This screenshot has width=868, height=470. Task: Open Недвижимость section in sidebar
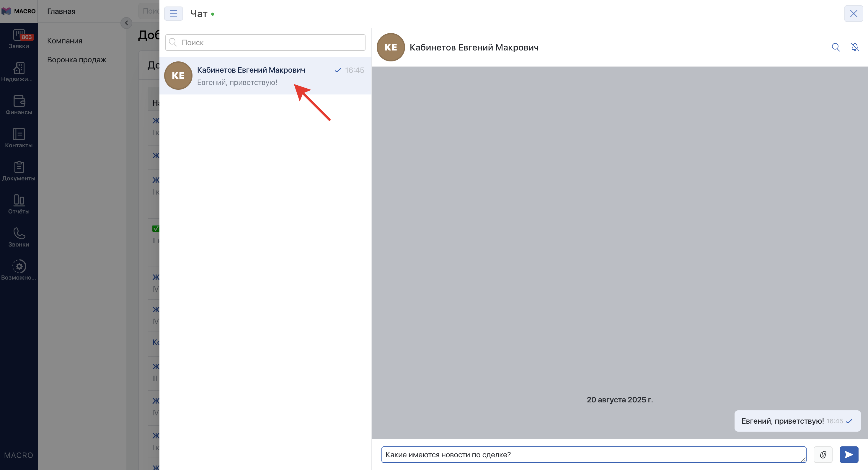pyautogui.click(x=19, y=72)
